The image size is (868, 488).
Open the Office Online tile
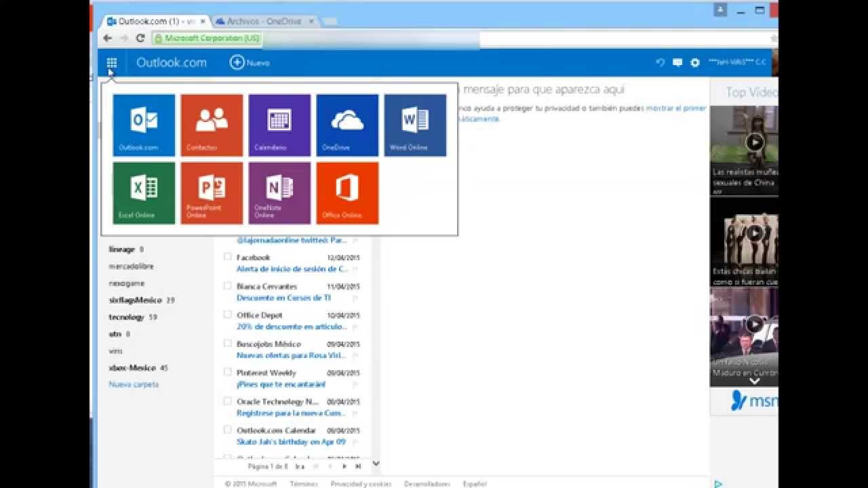point(347,192)
